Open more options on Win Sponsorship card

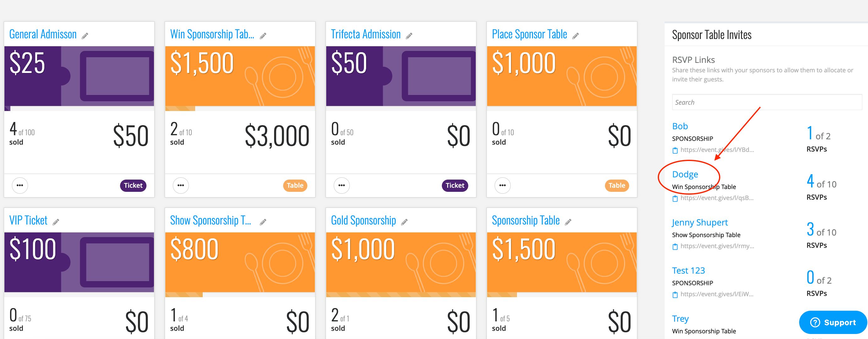[x=181, y=186]
